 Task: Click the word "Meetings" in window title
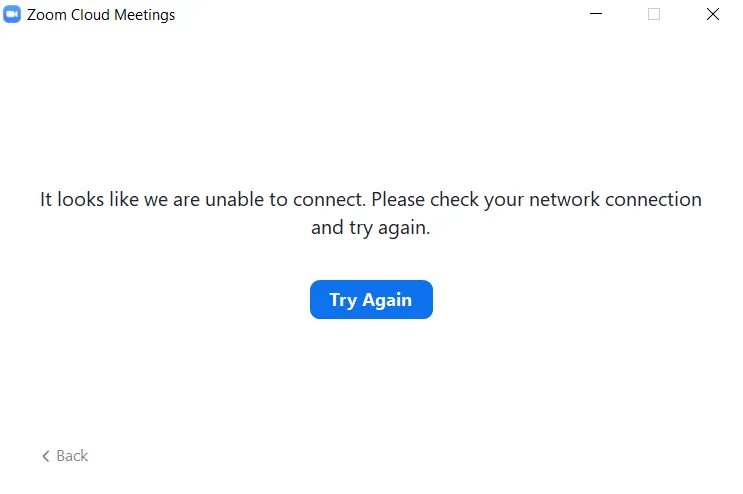point(145,15)
